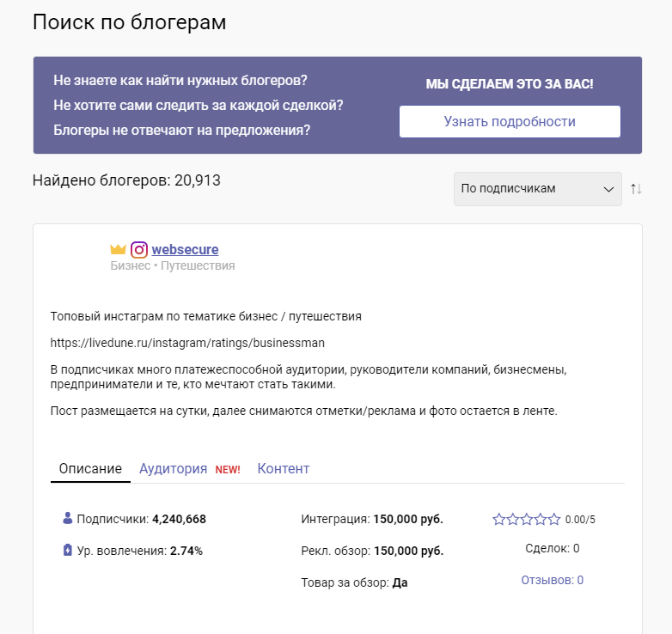The image size is (672, 634).
Task: Open the websecure profile link
Action: coord(185,250)
